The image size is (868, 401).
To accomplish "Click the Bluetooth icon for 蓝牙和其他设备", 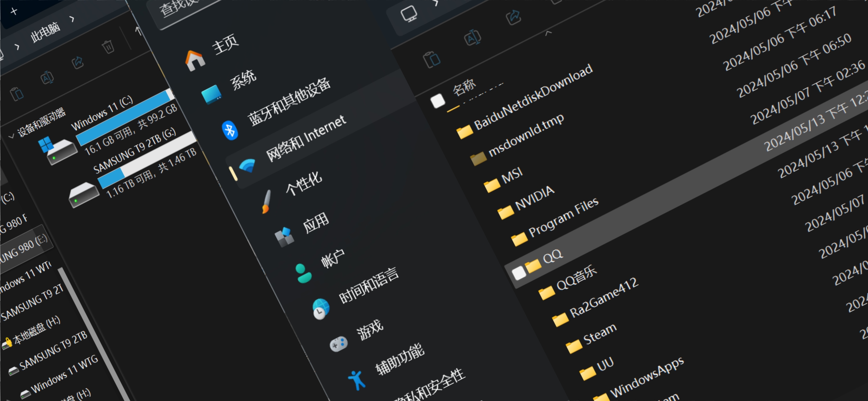I will pos(230,130).
